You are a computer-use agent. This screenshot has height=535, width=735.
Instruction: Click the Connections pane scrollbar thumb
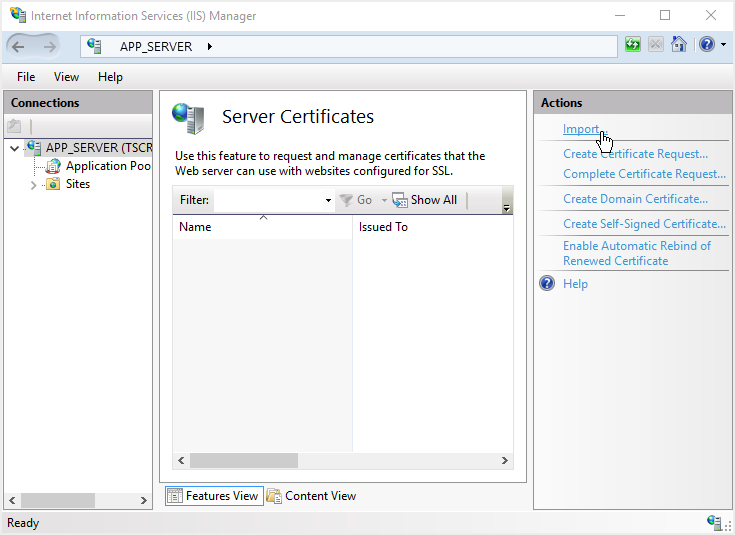tap(58, 500)
